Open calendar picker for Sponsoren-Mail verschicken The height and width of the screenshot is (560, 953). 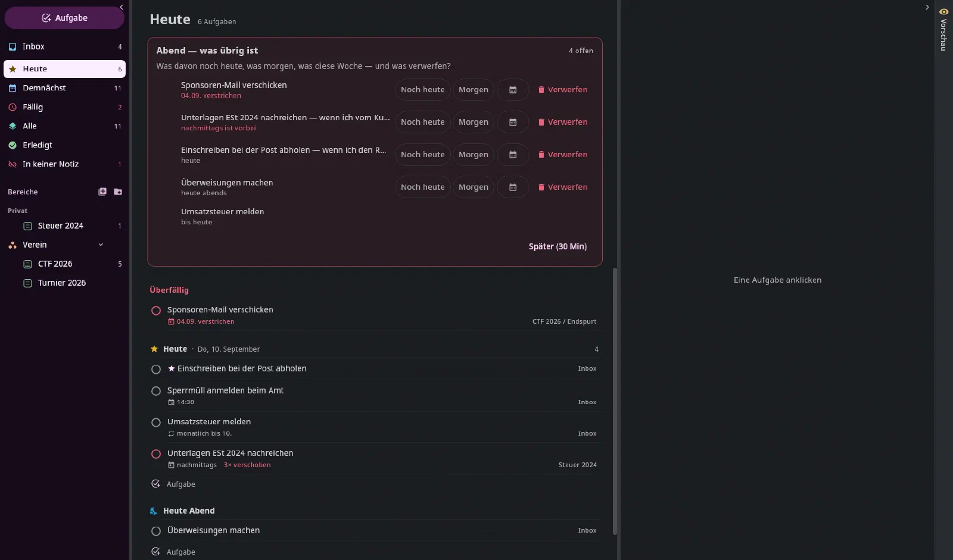pos(513,90)
